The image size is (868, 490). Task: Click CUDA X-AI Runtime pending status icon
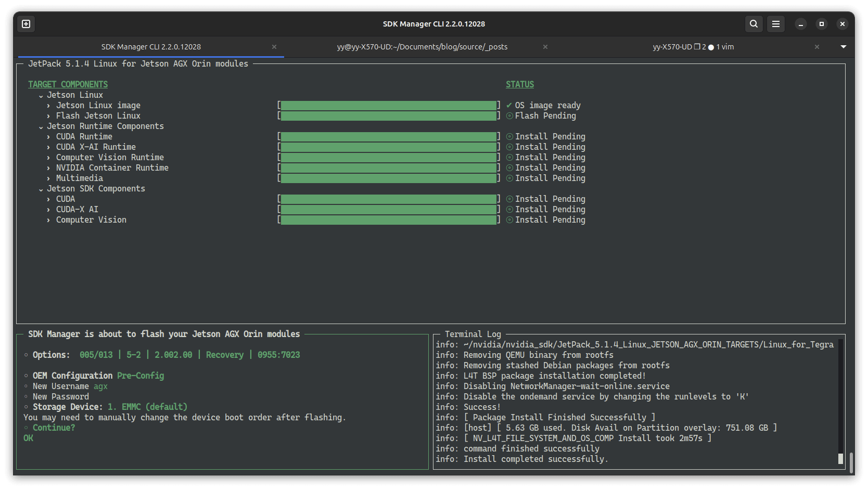coord(509,147)
